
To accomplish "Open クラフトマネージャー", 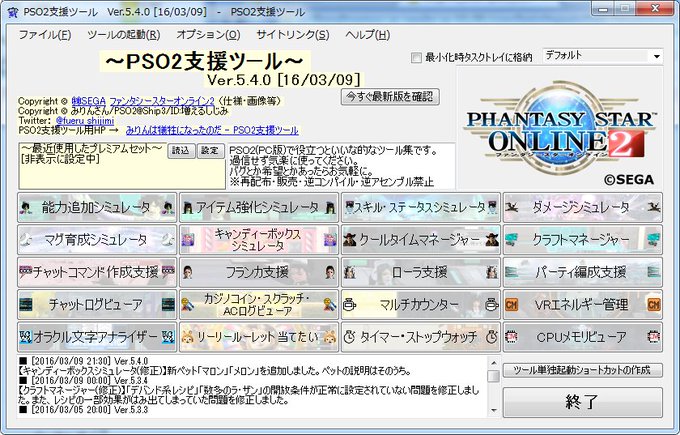I will 583,240.
